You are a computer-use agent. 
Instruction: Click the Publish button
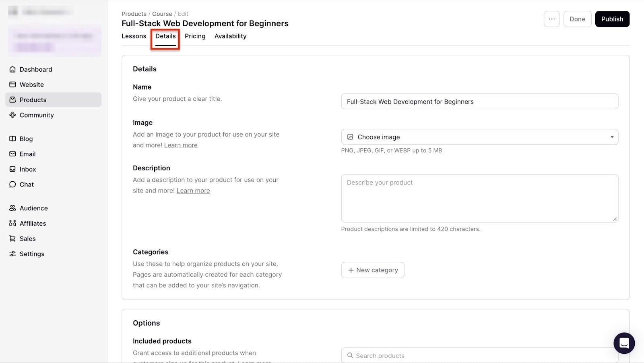click(x=612, y=19)
